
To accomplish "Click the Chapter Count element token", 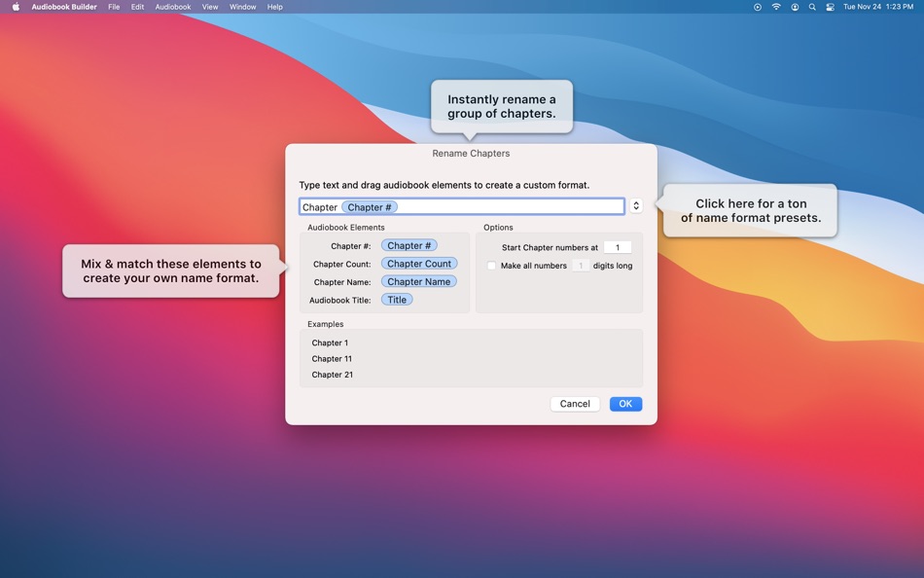I will tap(419, 264).
